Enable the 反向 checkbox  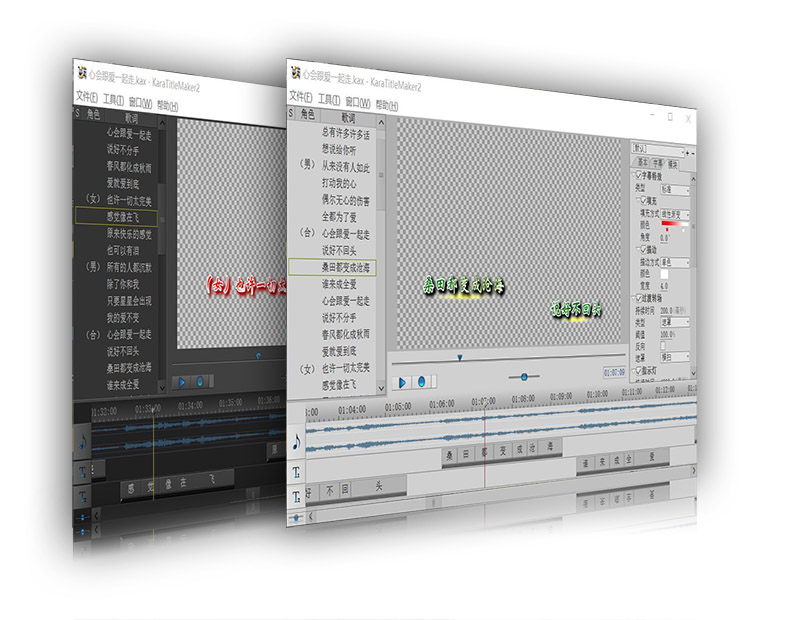[663, 345]
